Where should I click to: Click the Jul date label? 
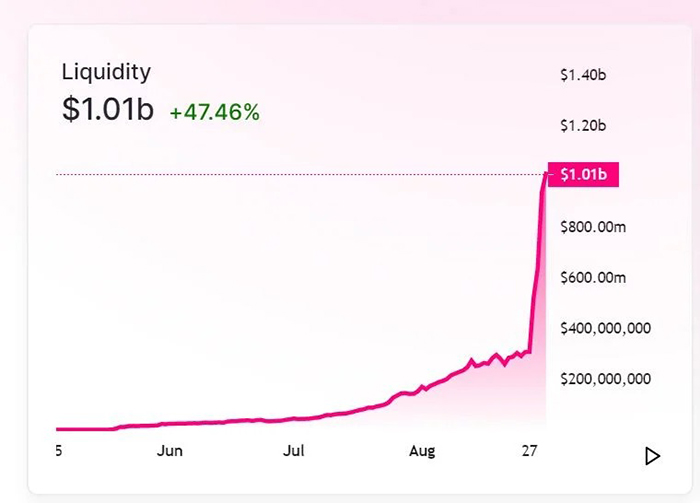pyautogui.click(x=293, y=451)
